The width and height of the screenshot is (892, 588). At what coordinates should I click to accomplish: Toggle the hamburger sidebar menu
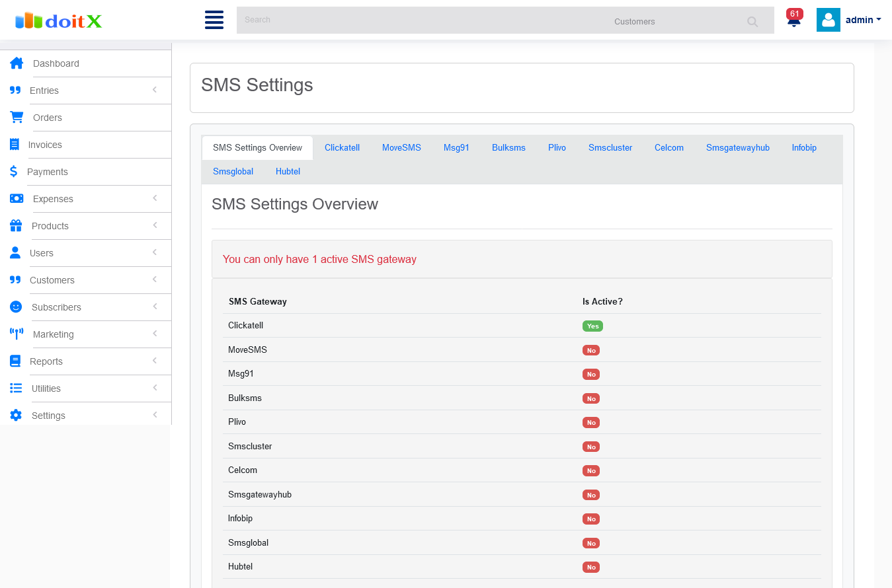(214, 20)
